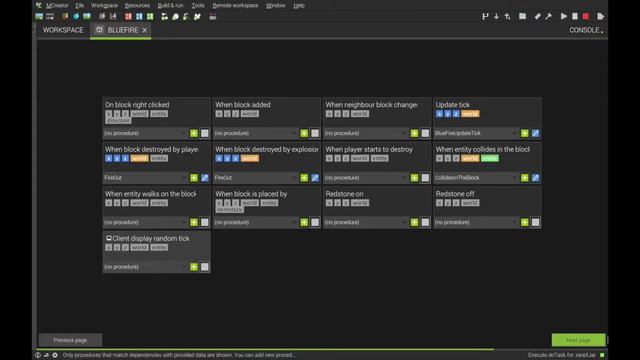Click the hammer build workspace icon
This screenshot has width=640, height=360.
pos(548,17)
